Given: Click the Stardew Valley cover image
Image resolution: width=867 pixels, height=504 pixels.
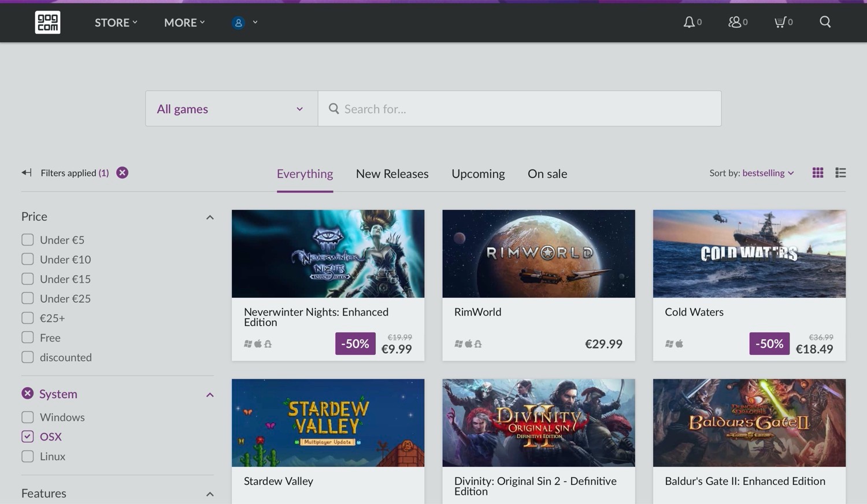Looking at the screenshot, I should click(328, 423).
